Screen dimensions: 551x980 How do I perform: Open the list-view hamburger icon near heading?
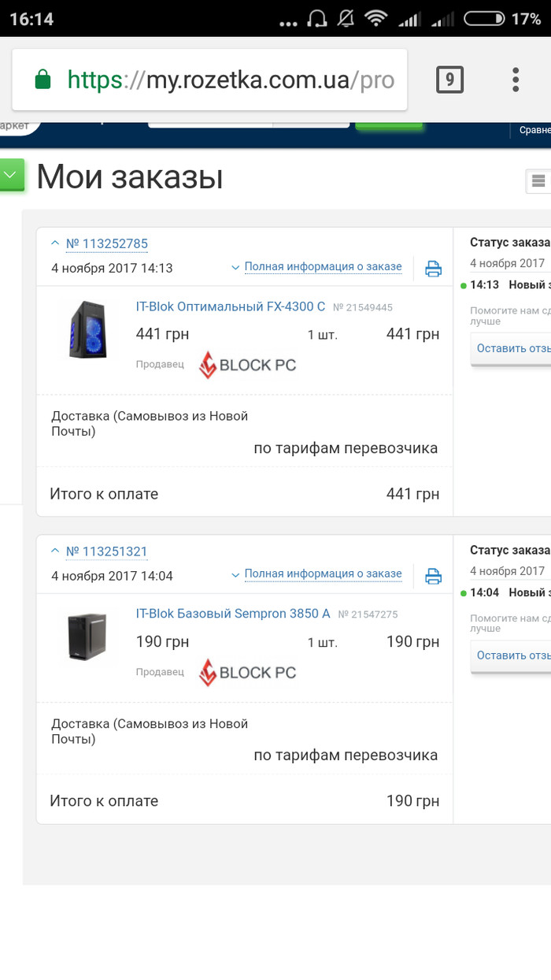(x=538, y=181)
